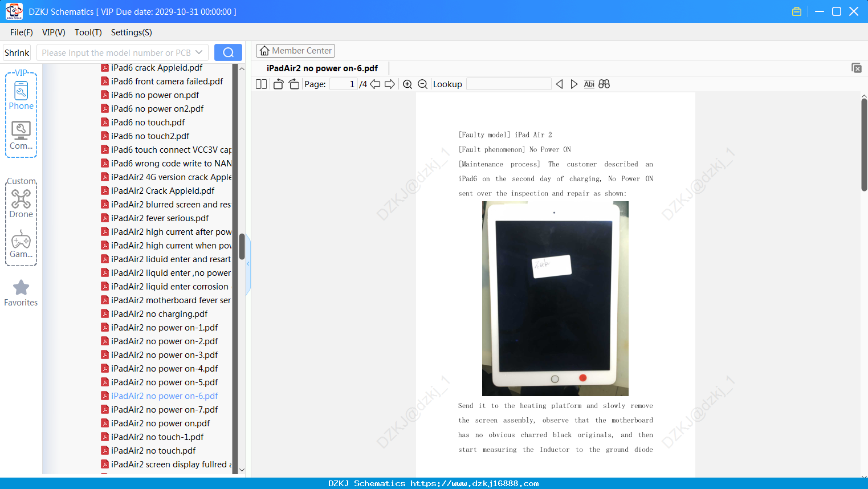Open iPadAir2 liquid enter corrosion file
This screenshot has width=868, height=489.
point(170,287)
